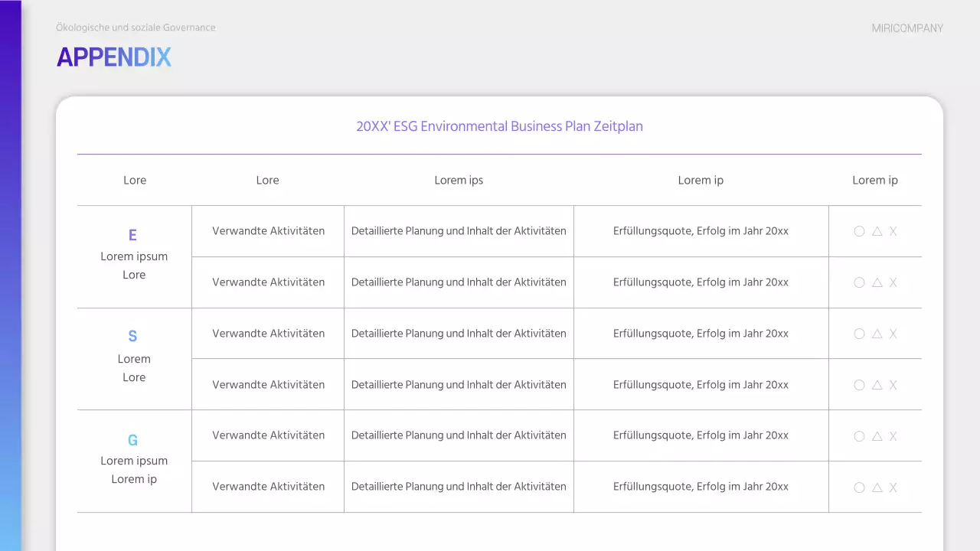Click the MIRICOMPANY label in the top corner

(x=907, y=28)
